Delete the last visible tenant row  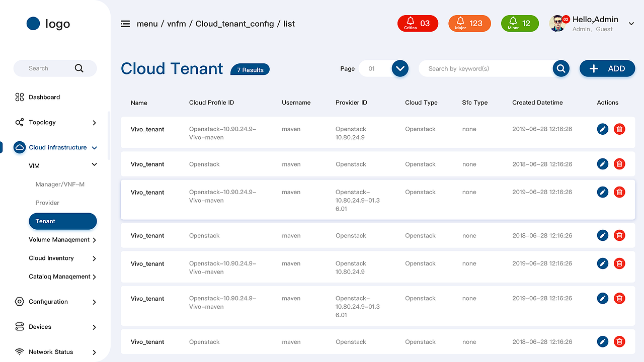pyautogui.click(x=619, y=342)
